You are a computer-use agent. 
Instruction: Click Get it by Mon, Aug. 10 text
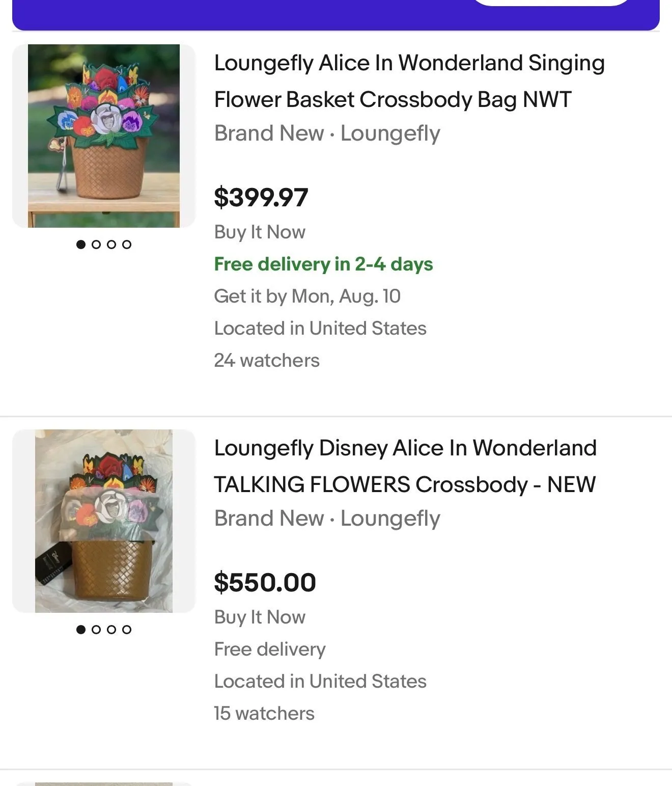307,296
